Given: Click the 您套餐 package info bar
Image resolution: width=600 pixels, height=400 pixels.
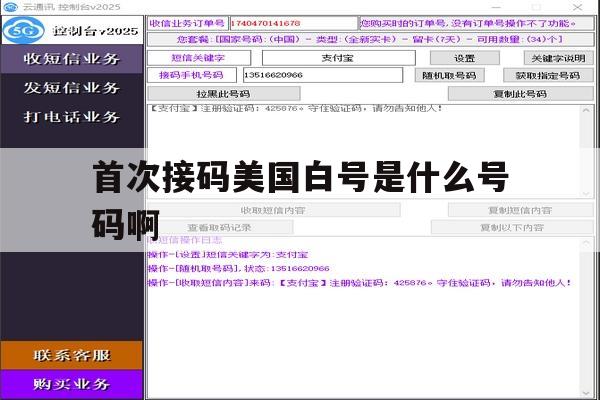Looking at the screenshot, I should coord(370,39).
